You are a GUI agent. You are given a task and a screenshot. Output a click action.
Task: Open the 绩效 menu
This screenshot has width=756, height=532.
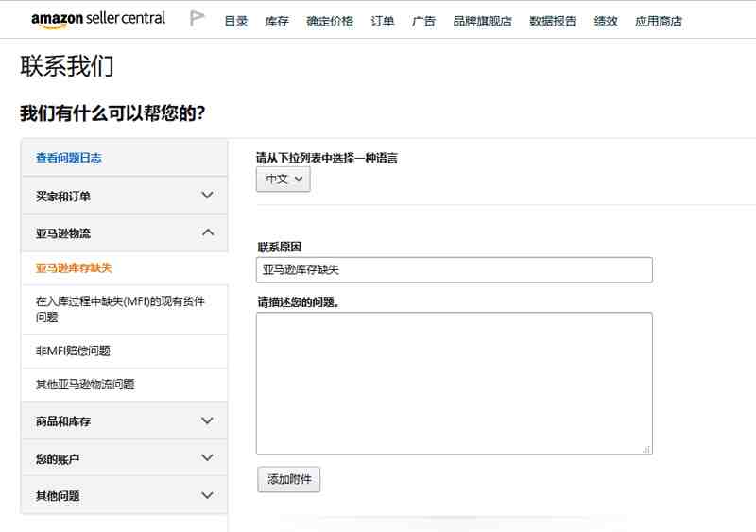pos(606,21)
